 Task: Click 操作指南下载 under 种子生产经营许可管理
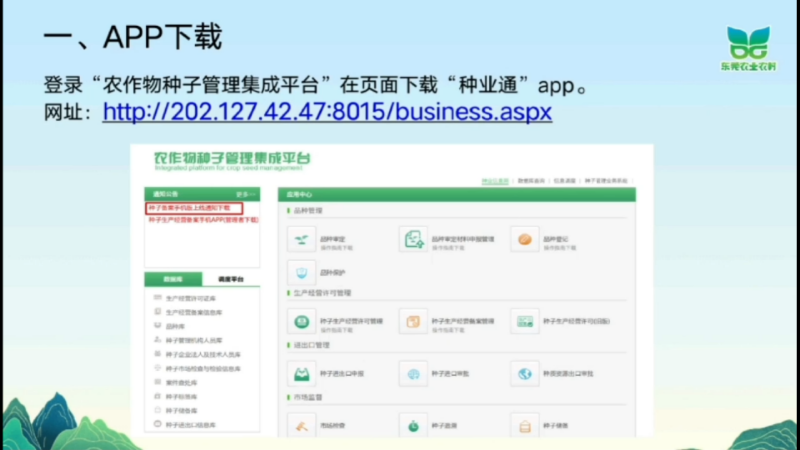click(x=336, y=330)
